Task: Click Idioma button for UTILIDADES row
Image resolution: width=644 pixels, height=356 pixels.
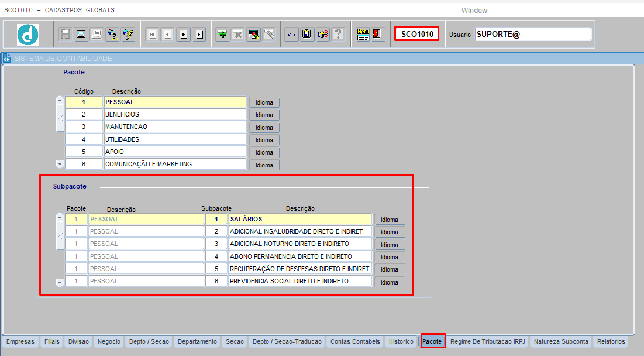Action: (264, 140)
